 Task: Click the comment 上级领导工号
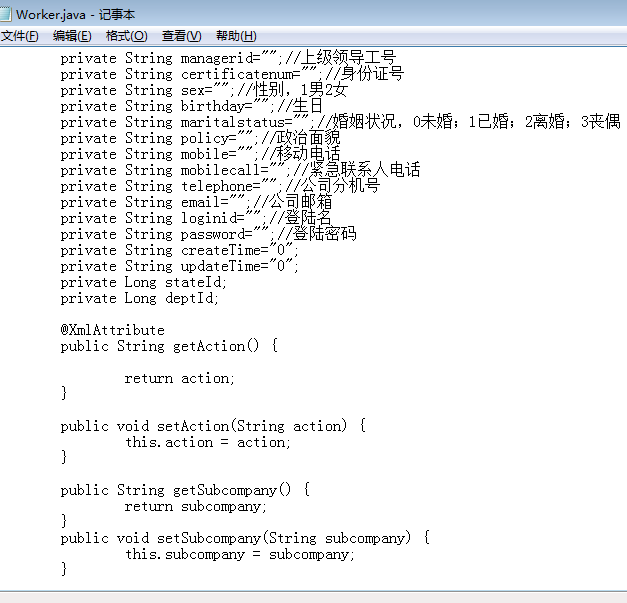348,58
